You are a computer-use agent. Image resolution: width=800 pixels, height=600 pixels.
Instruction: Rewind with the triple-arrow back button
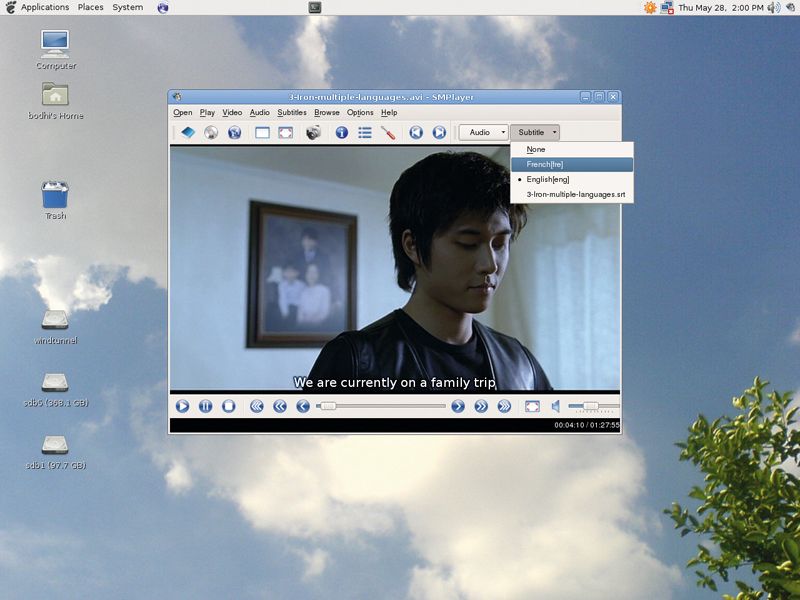tap(257, 406)
